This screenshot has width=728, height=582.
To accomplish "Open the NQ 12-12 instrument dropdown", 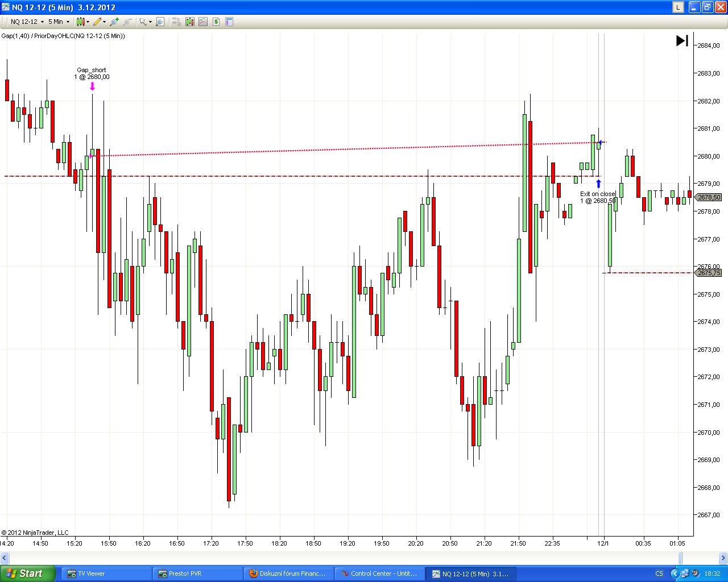I will 27,22.
